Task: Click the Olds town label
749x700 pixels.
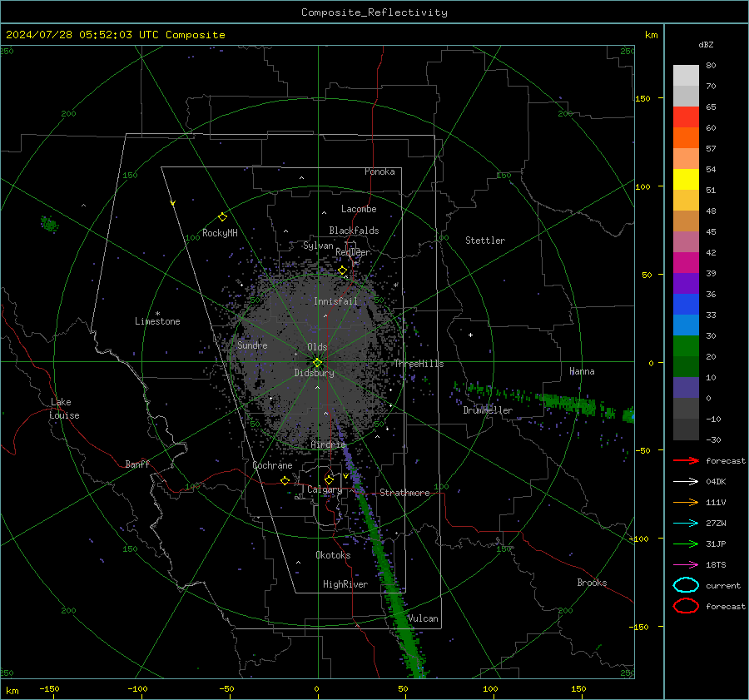Action: (x=317, y=347)
